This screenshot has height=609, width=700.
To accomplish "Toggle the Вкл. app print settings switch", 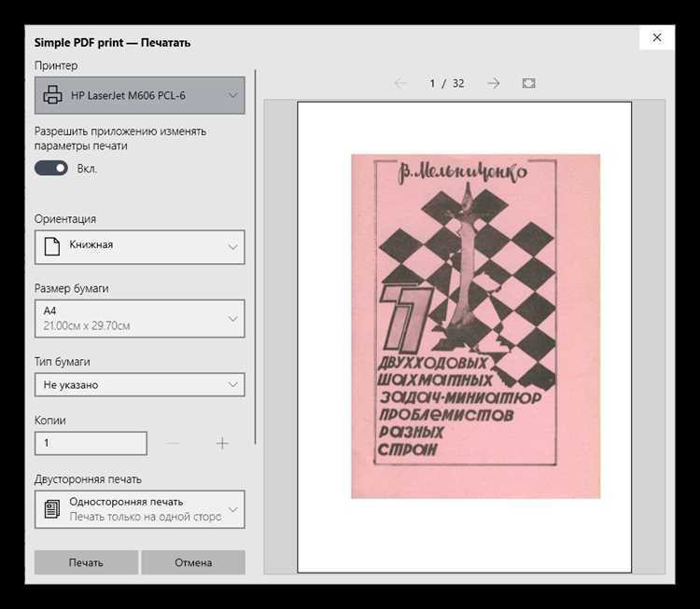I will pyautogui.click(x=51, y=168).
